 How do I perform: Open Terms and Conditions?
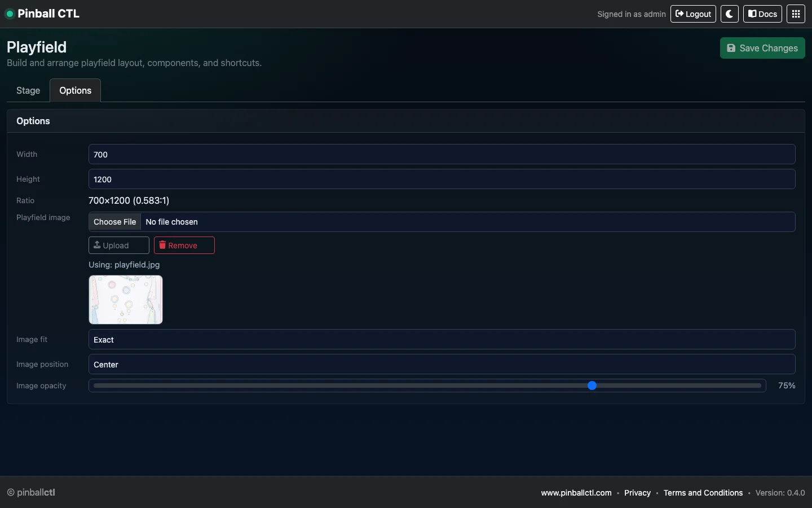(703, 493)
